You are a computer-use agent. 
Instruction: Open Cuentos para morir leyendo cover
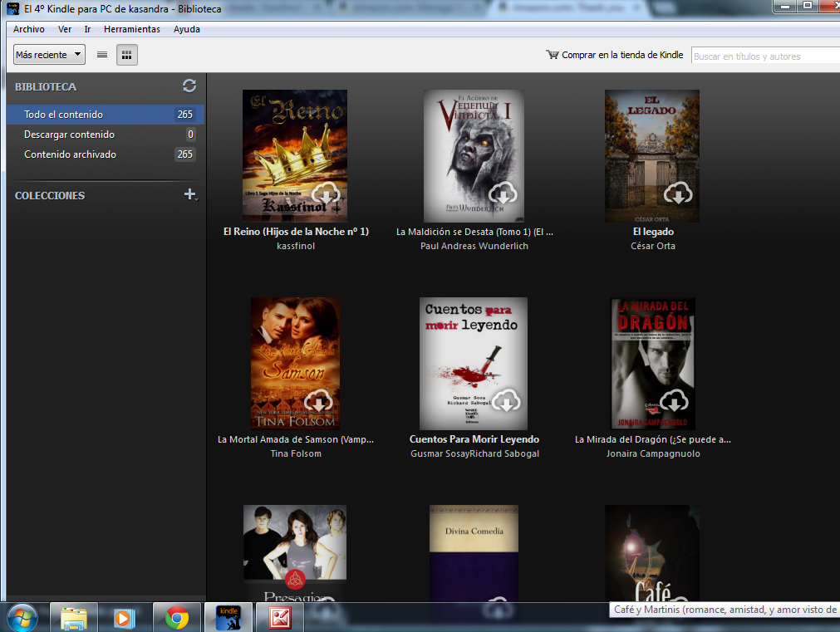pyautogui.click(x=474, y=364)
